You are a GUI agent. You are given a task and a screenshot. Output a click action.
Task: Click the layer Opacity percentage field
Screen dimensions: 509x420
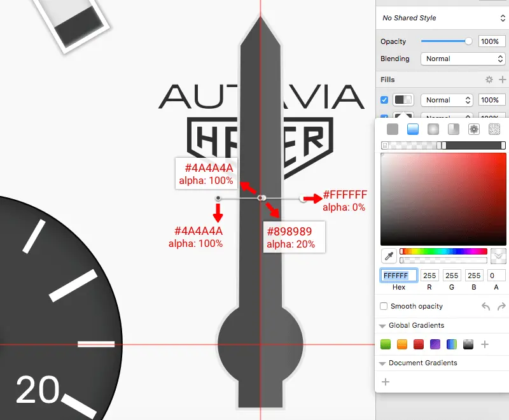[x=491, y=41]
